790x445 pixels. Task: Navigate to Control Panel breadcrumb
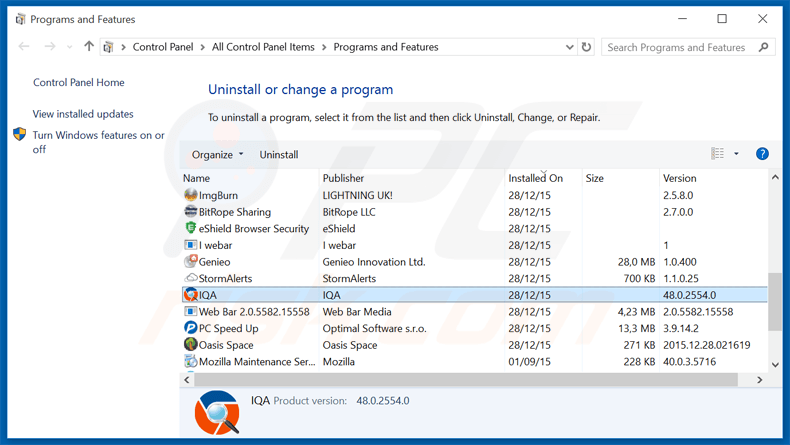[163, 47]
